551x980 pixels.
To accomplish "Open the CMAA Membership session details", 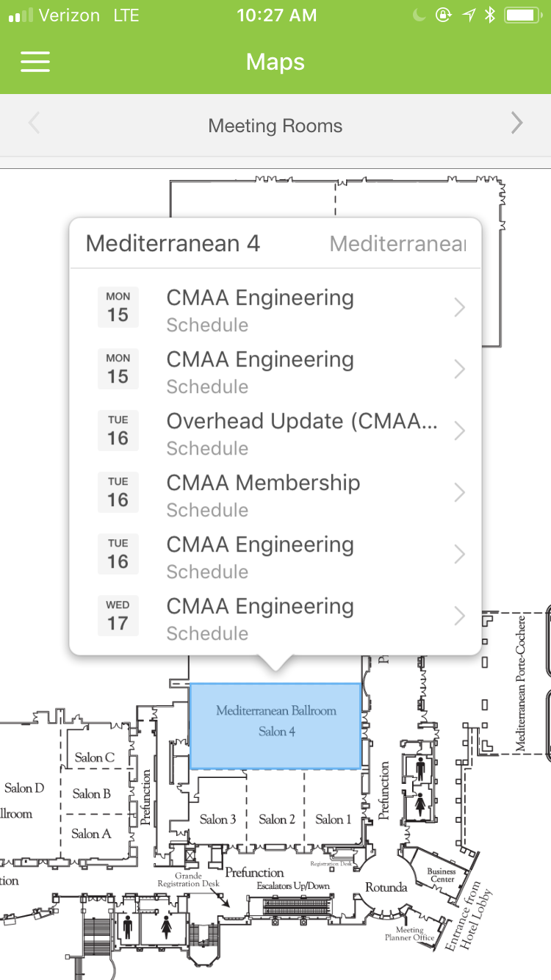I will point(275,493).
